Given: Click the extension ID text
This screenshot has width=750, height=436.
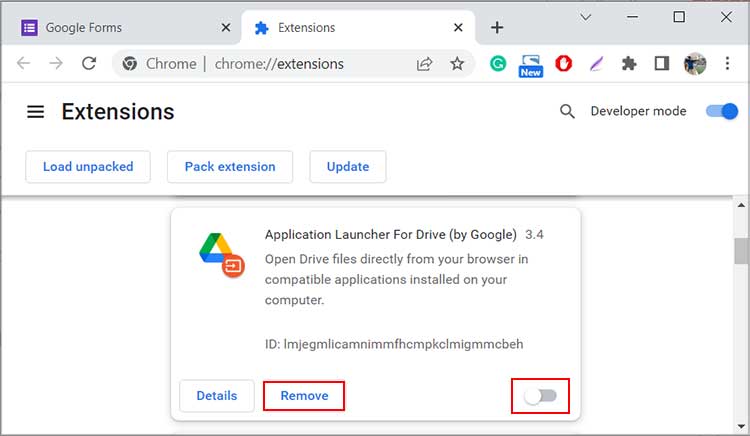Looking at the screenshot, I should coord(394,344).
